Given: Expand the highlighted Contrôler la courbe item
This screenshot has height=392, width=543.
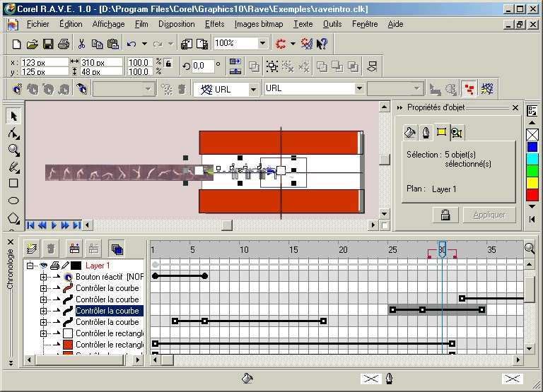Looking at the screenshot, I should [x=43, y=311].
